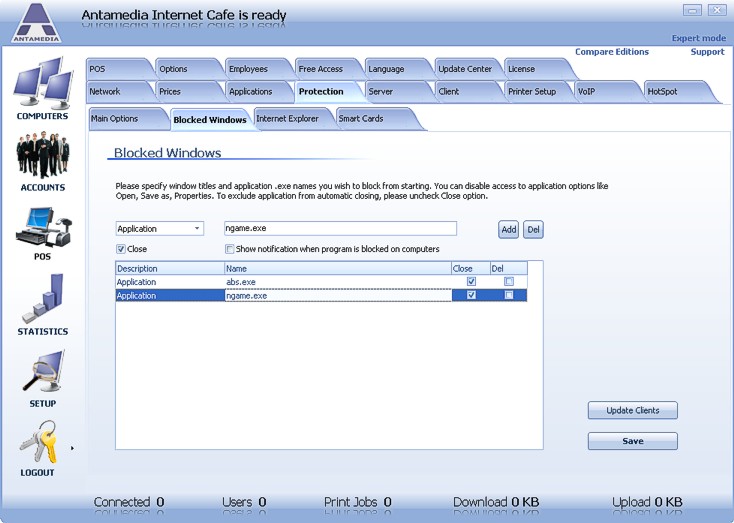The height and width of the screenshot is (523, 734).
Task: Open the Prices tab
Action: click(x=187, y=92)
